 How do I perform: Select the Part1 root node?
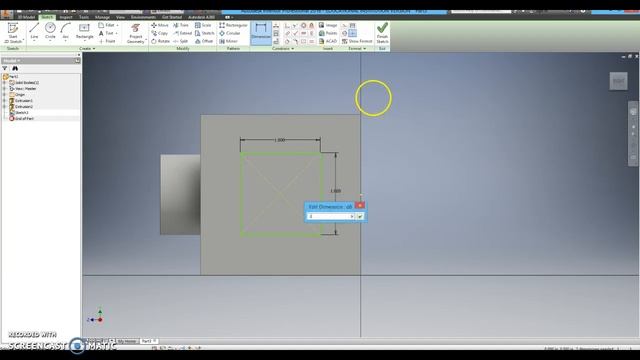11,76
